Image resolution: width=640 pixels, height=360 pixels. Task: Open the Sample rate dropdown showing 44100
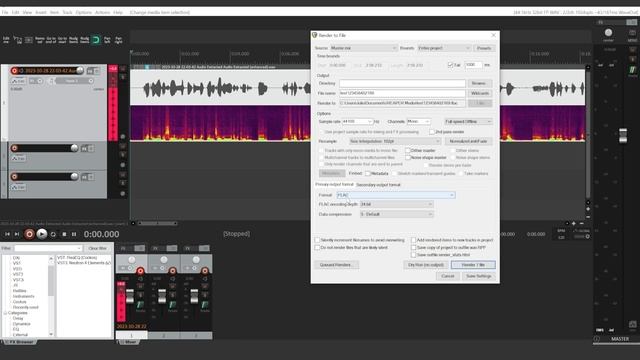[x=357, y=122]
